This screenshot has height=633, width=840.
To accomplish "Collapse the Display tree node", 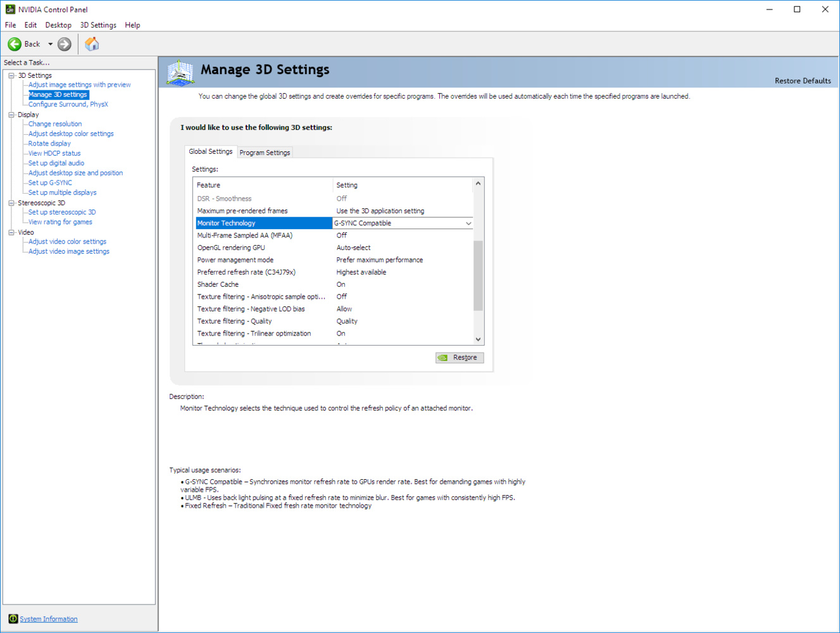I will 11,115.
